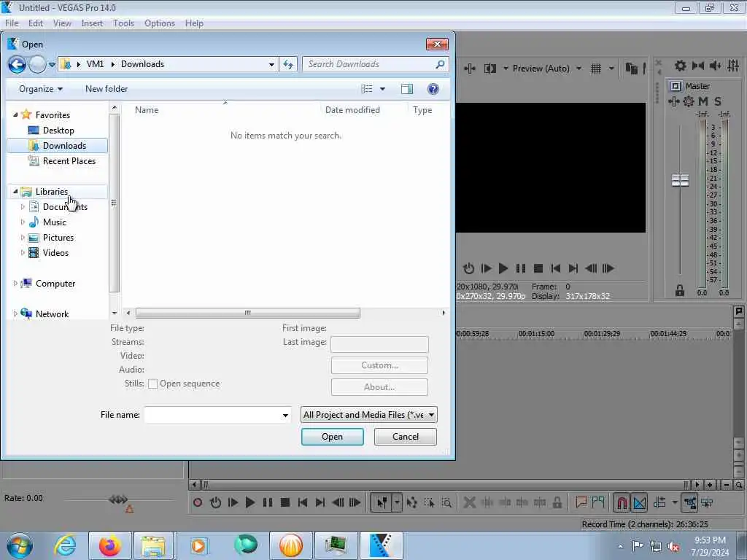
Task: Select the Normal Edit tool in timeline toolbar
Action: pyautogui.click(x=382, y=502)
